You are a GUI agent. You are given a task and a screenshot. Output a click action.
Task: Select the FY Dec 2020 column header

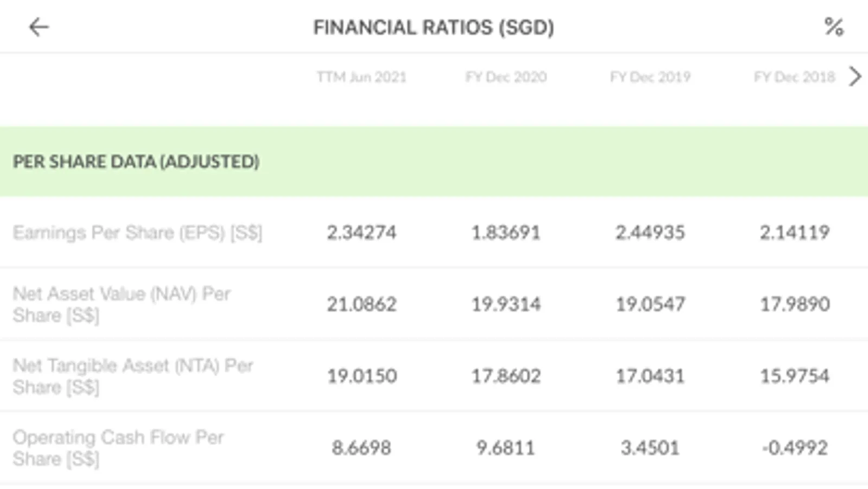point(505,77)
